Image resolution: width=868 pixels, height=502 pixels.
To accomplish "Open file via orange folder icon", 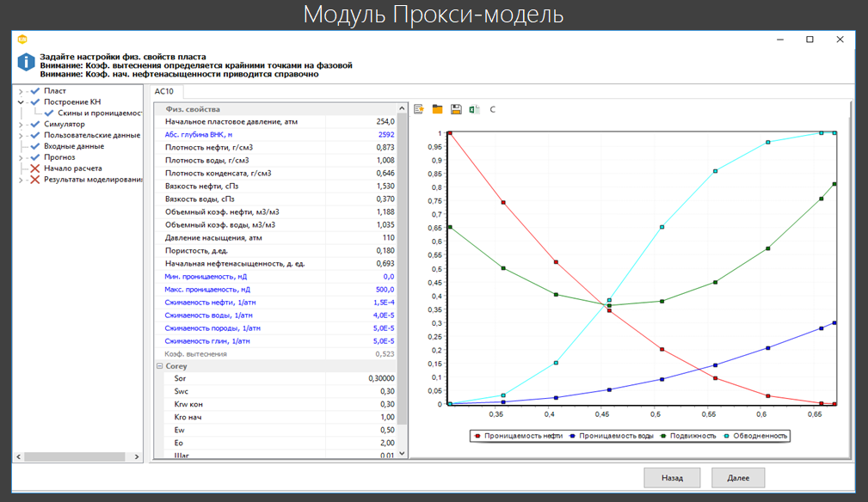I will click(x=437, y=109).
